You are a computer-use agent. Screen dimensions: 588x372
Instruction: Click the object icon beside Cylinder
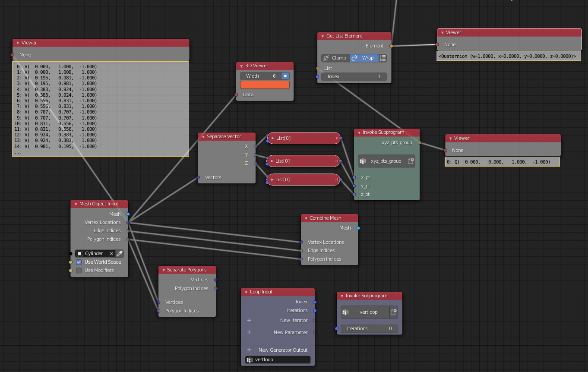[79, 253]
